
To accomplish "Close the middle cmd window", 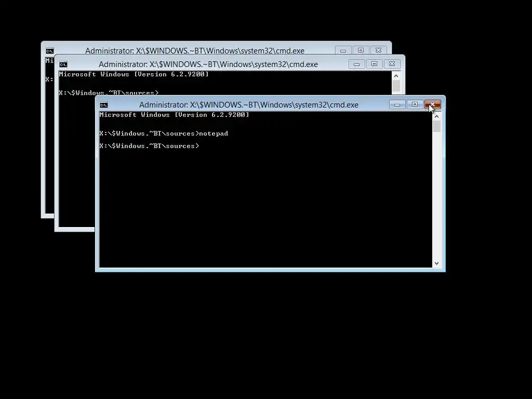I will point(392,64).
